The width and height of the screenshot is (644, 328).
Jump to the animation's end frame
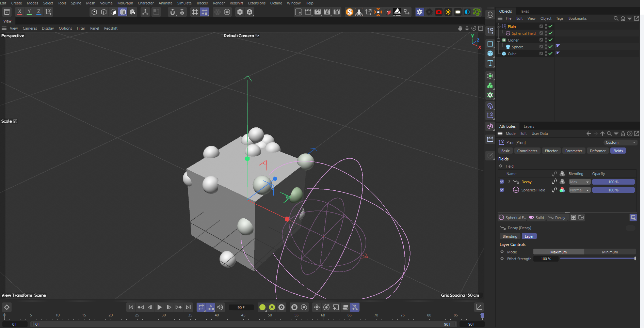point(188,307)
